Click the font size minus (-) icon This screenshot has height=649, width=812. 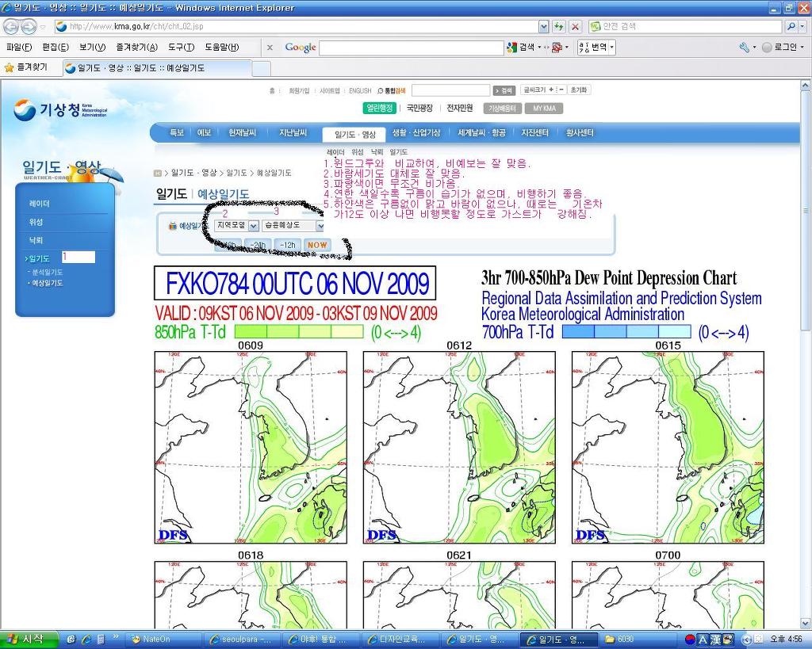point(561,90)
